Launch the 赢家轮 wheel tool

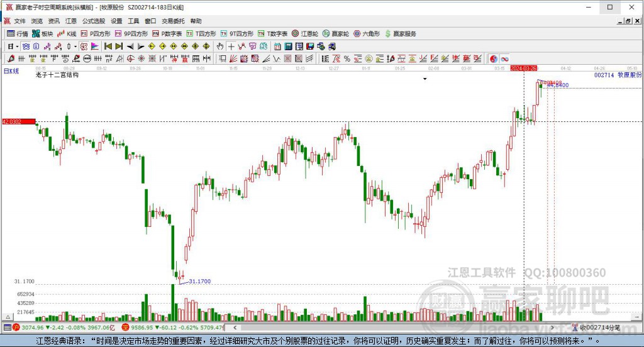[x=336, y=34]
